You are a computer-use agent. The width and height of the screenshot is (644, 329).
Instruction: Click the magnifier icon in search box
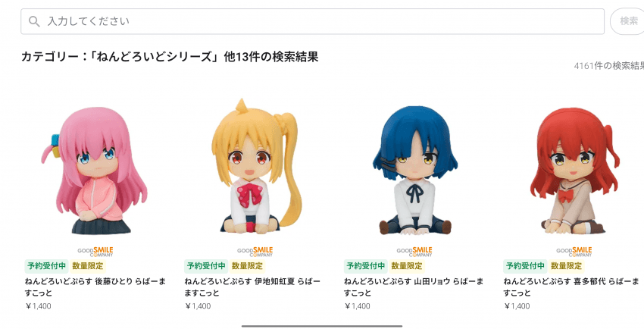pos(35,21)
